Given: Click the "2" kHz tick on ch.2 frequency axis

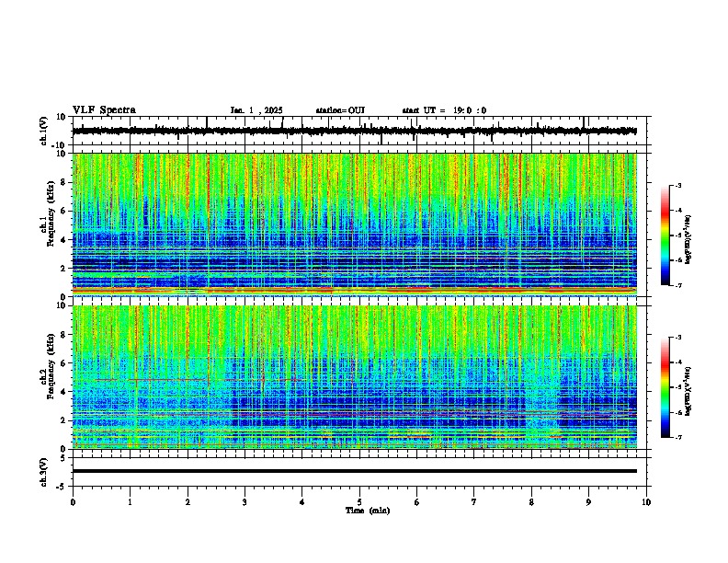Looking at the screenshot, I should (63, 420).
